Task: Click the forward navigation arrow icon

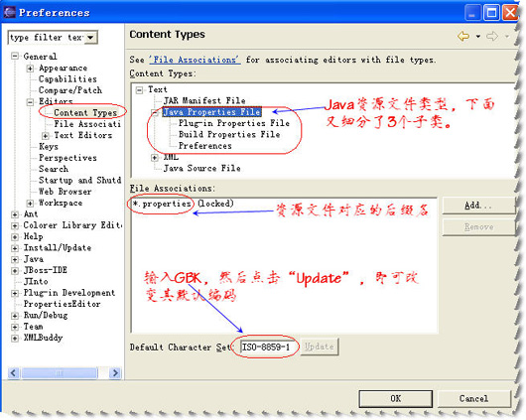Action: 492,36
